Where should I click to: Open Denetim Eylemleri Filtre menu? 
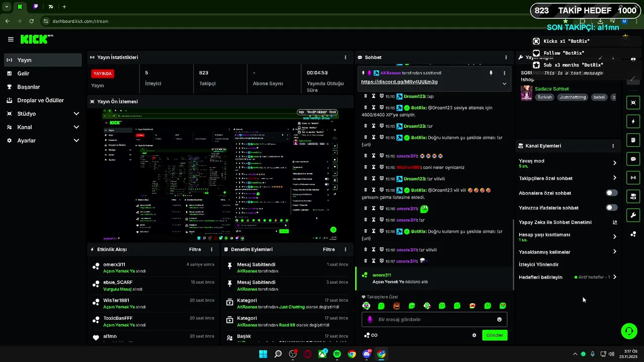[x=329, y=249]
